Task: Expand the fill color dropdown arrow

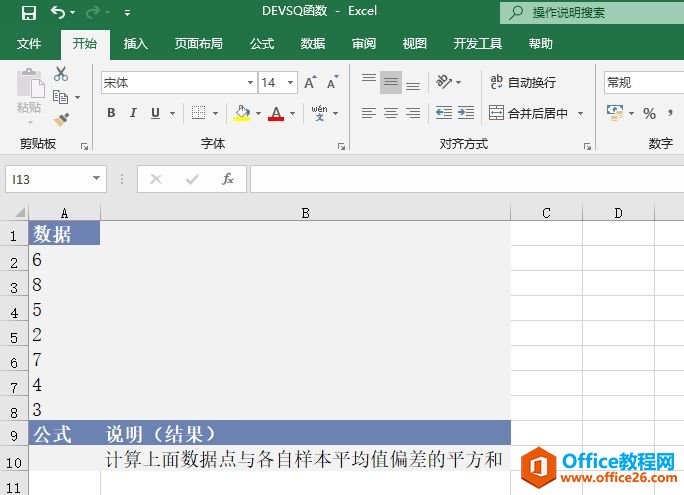Action: click(x=258, y=113)
